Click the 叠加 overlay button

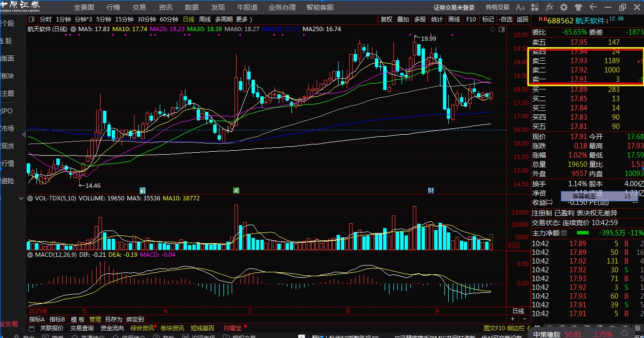point(403,19)
